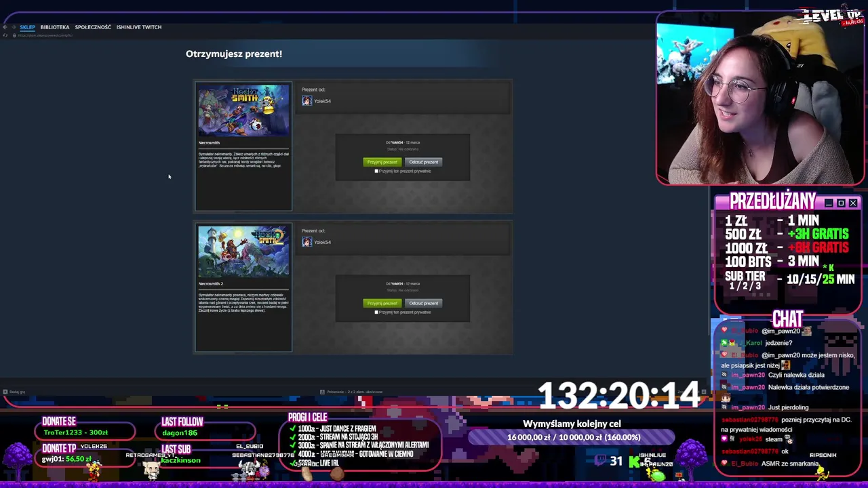Tick private acceptance checkbox for Necrosmith gift
868x488 pixels.
click(376, 171)
